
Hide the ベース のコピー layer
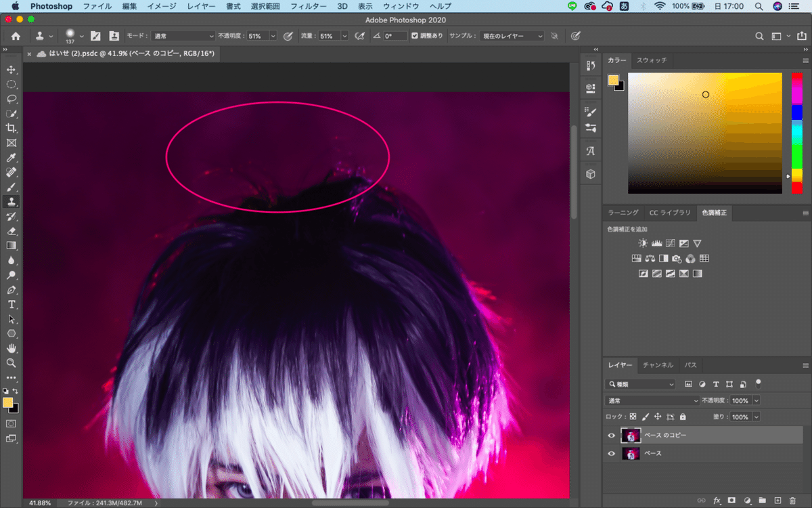click(x=612, y=436)
